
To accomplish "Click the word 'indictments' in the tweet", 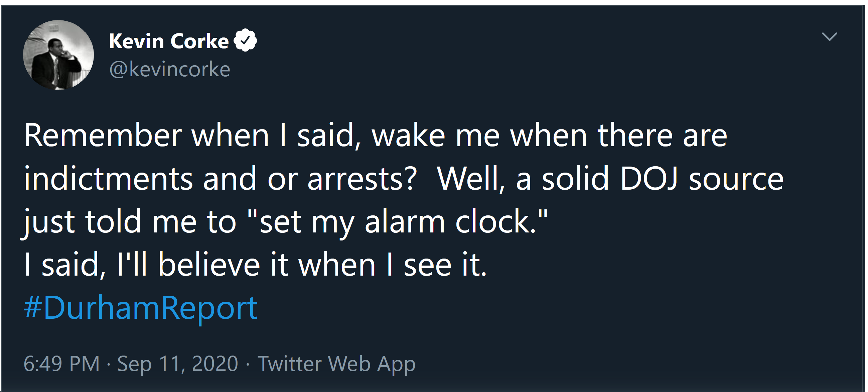I will pos(108,179).
